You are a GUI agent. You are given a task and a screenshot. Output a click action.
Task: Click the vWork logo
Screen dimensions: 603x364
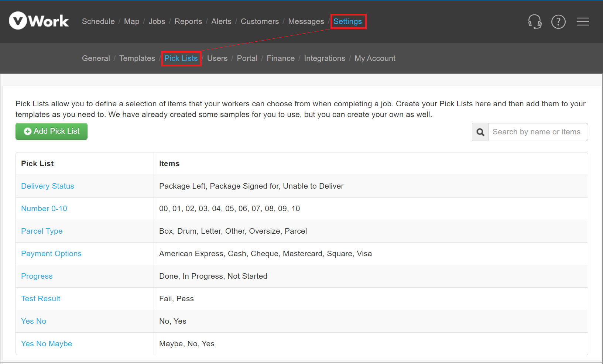(x=38, y=21)
